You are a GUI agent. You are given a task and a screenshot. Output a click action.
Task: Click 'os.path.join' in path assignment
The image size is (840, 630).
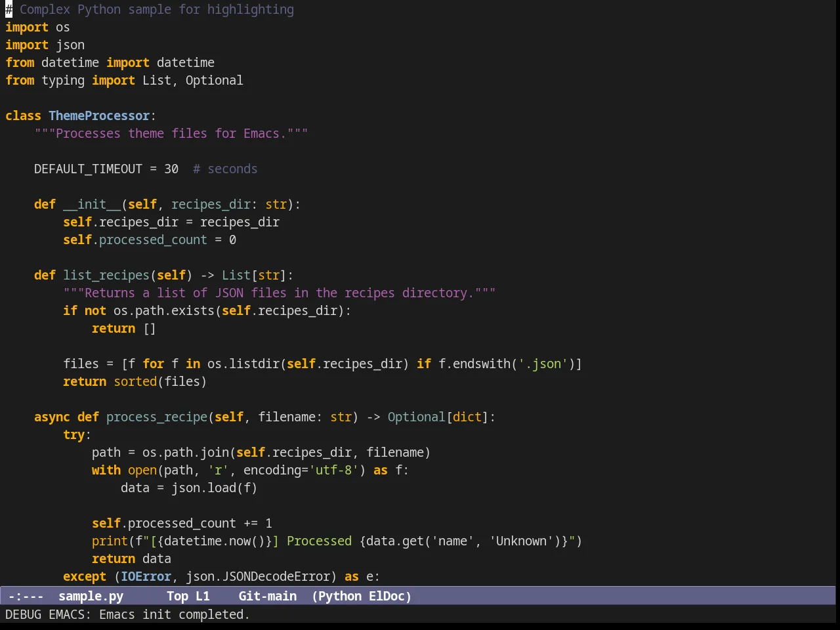(186, 452)
